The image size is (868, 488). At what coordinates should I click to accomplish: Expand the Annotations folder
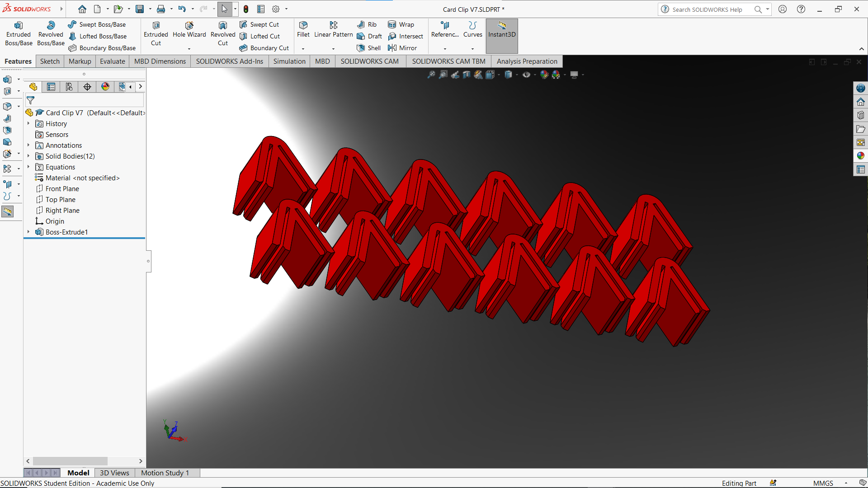click(x=28, y=145)
